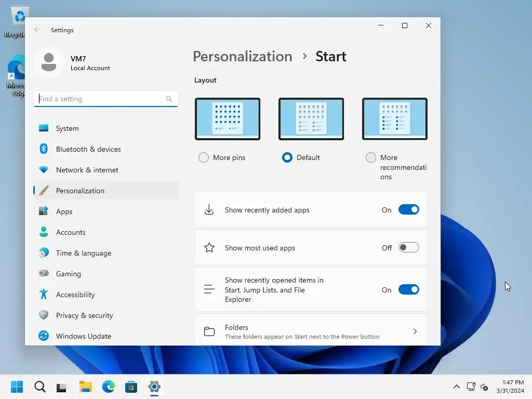The height and width of the screenshot is (399, 532).
Task: Choose the More recommendations layout thumbnail
Action: click(x=395, y=119)
